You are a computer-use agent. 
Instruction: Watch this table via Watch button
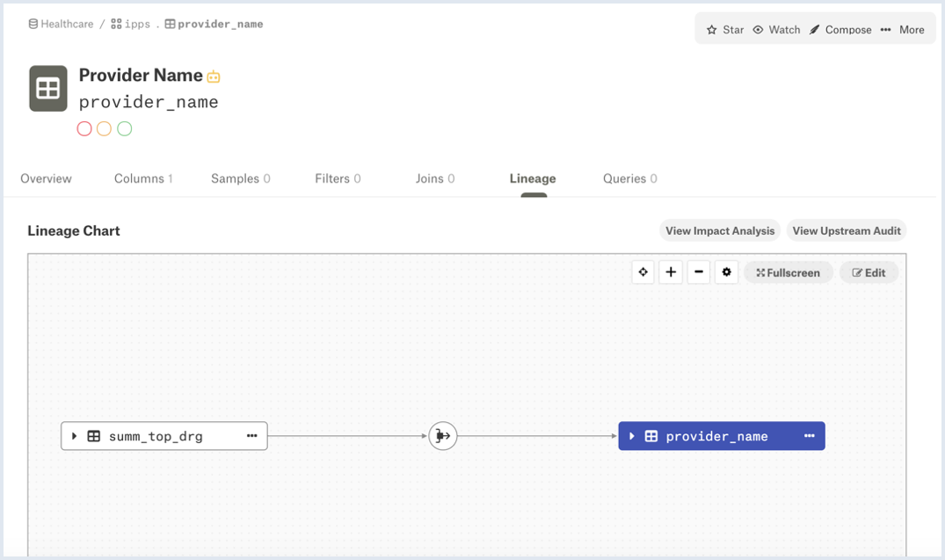pyautogui.click(x=776, y=30)
